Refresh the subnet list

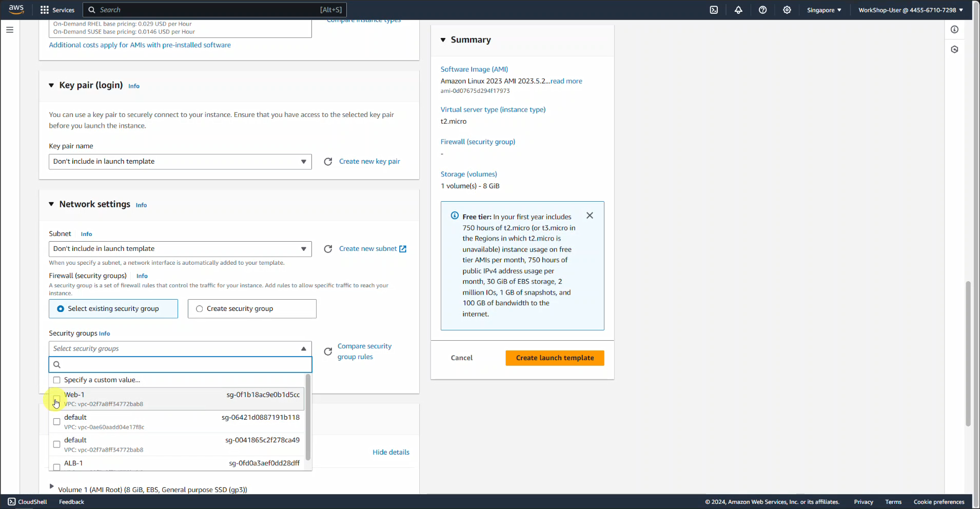(328, 249)
